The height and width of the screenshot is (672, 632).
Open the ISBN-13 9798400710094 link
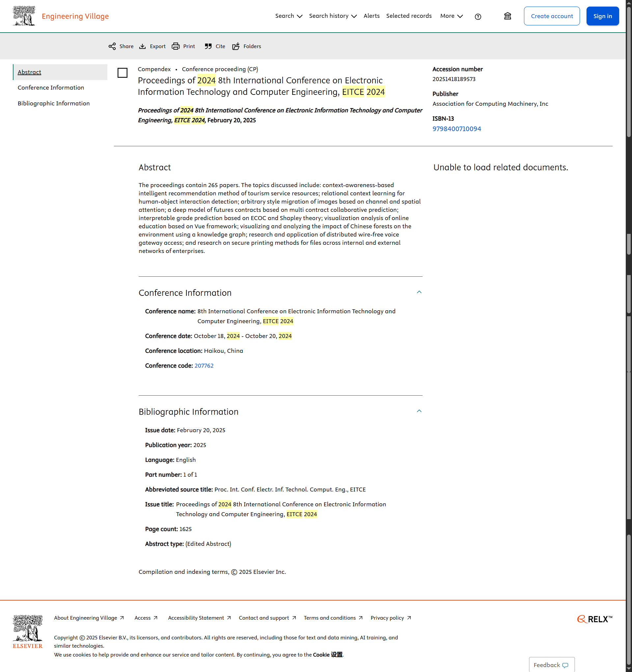click(456, 129)
